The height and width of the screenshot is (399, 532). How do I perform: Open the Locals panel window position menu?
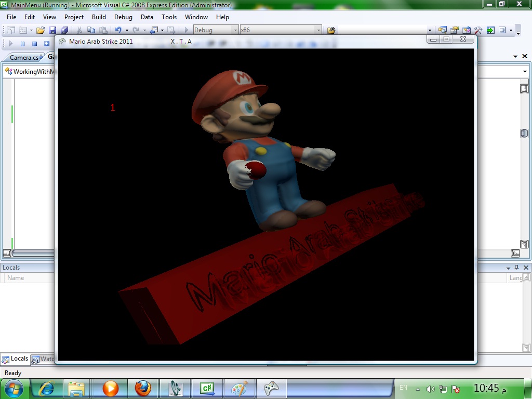tap(508, 268)
